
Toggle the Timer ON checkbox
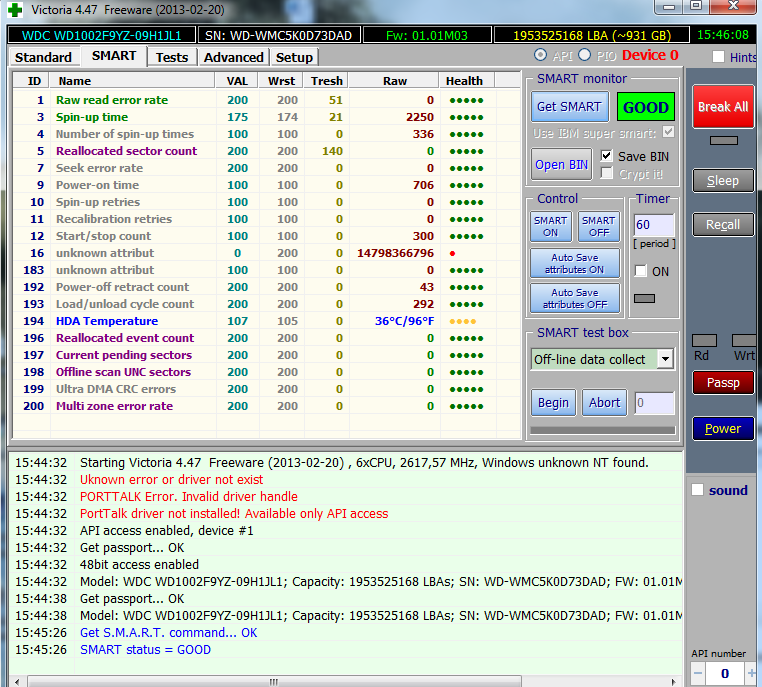coord(641,271)
